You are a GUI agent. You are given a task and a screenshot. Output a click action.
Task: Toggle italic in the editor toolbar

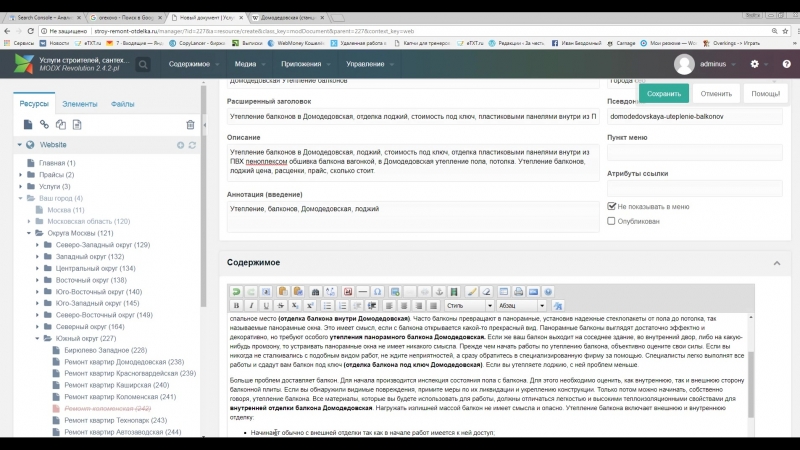click(252, 305)
